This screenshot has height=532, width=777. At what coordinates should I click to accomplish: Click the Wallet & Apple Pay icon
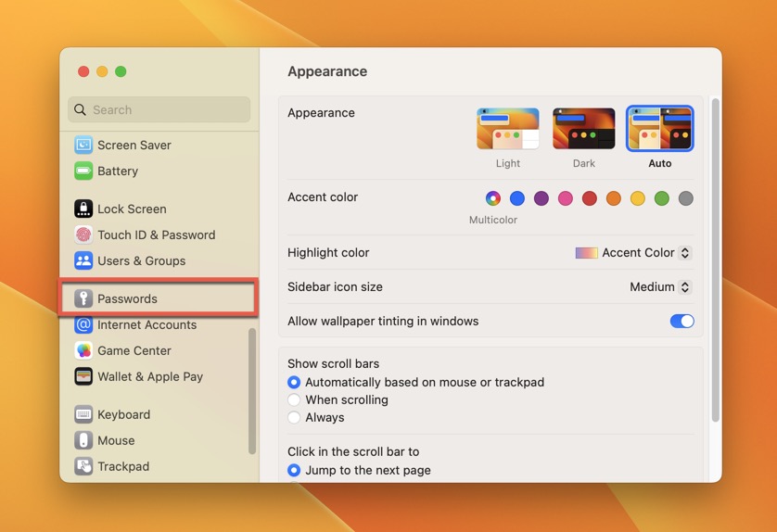click(x=83, y=376)
